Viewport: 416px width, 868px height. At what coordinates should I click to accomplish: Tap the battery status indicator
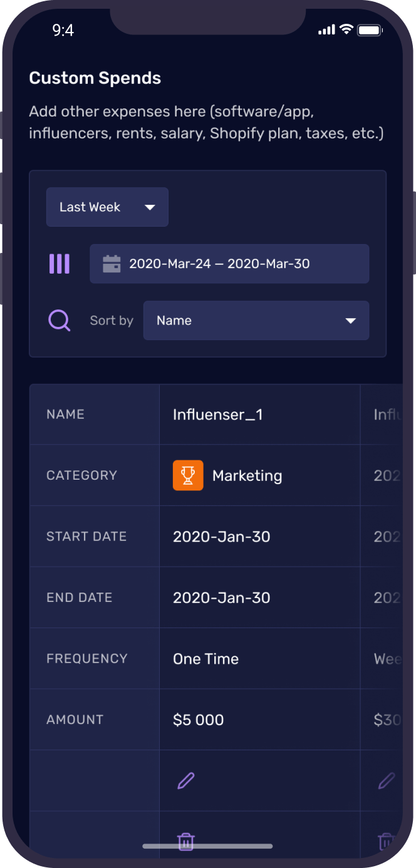pyautogui.click(x=368, y=29)
